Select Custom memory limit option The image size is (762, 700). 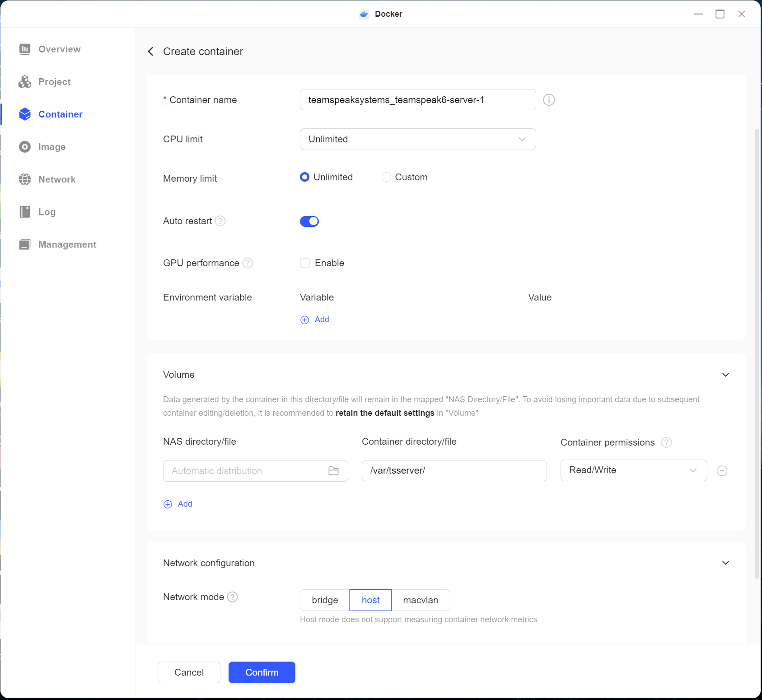(x=386, y=177)
